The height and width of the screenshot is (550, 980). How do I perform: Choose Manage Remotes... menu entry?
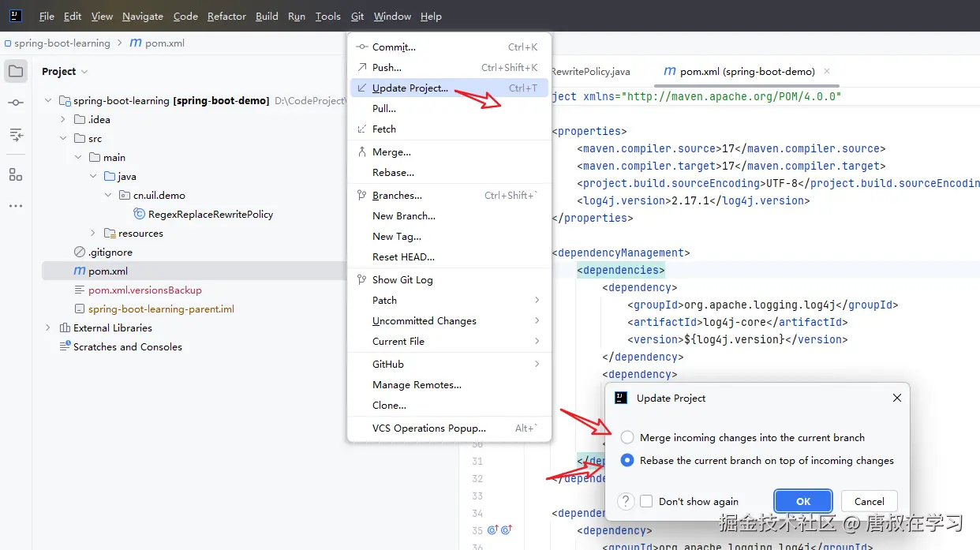(449, 385)
